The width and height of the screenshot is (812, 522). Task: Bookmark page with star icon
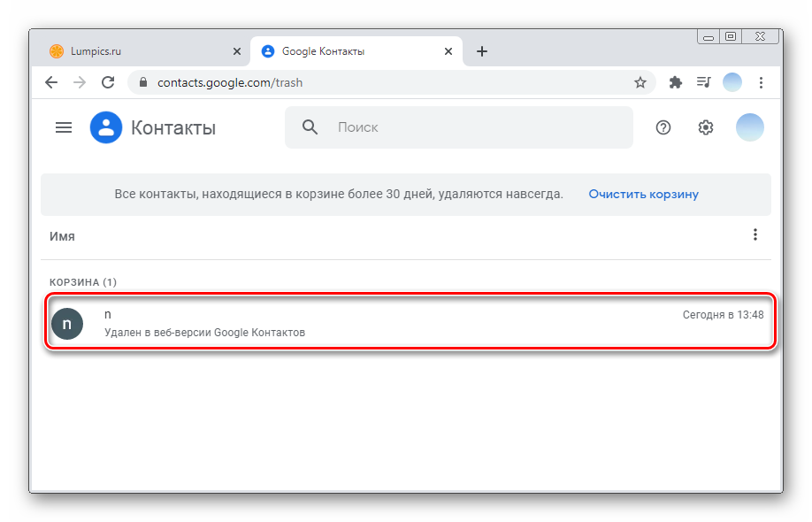(640, 82)
